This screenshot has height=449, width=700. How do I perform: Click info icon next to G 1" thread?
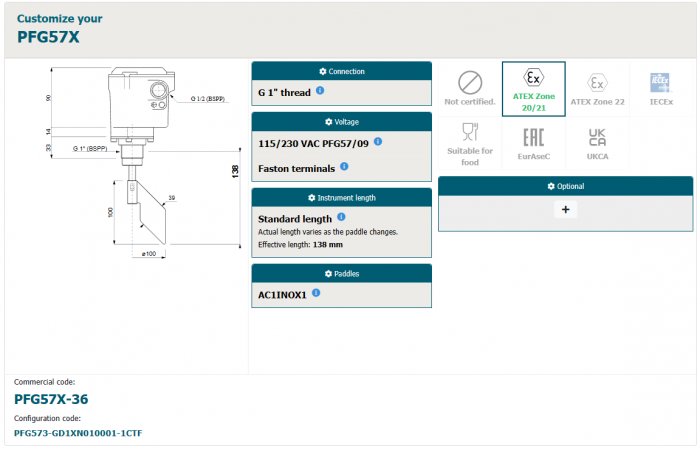320,91
